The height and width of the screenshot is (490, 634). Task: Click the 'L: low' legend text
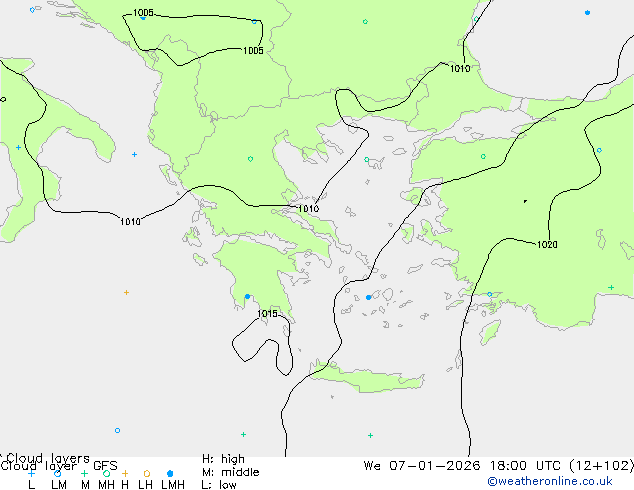click(x=219, y=485)
